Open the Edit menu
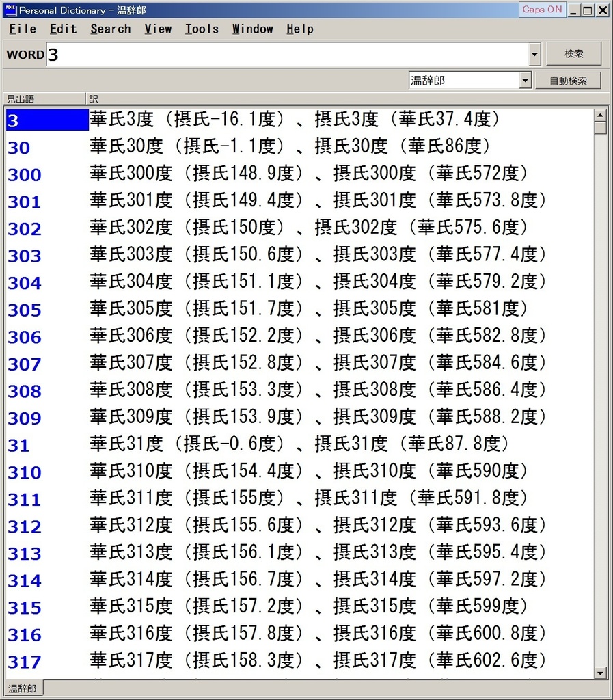The height and width of the screenshot is (700, 613). point(64,29)
